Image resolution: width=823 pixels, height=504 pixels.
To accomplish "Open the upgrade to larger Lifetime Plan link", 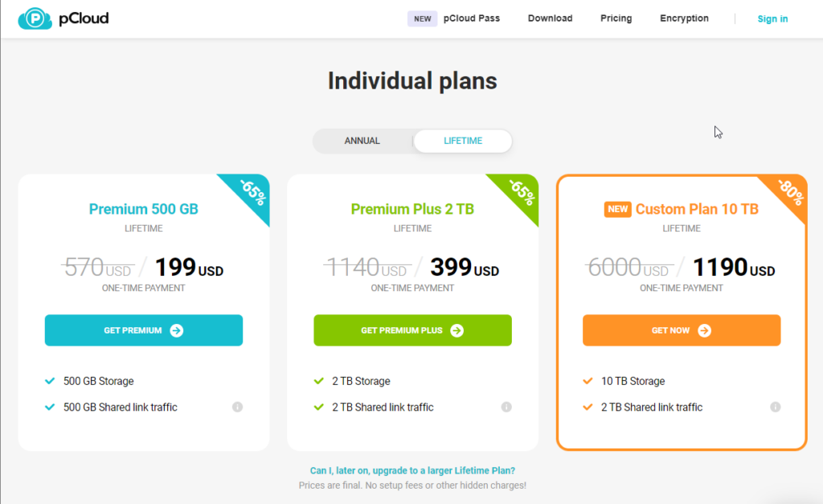I will point(412,470).
